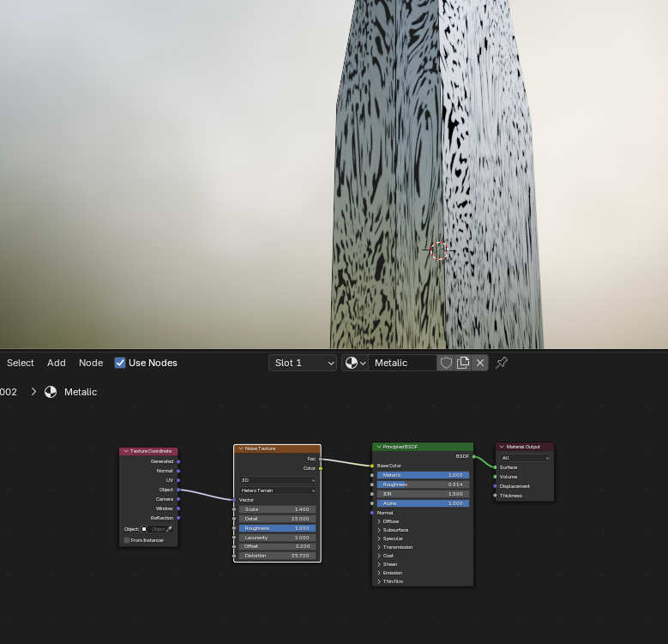Click the Metalic material name field
This screenshot has height=644, width=668.
pos(402,363)
